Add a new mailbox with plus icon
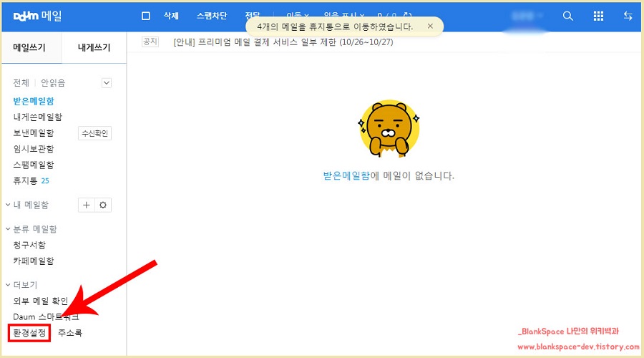The image size is (644, 358). 87,205
